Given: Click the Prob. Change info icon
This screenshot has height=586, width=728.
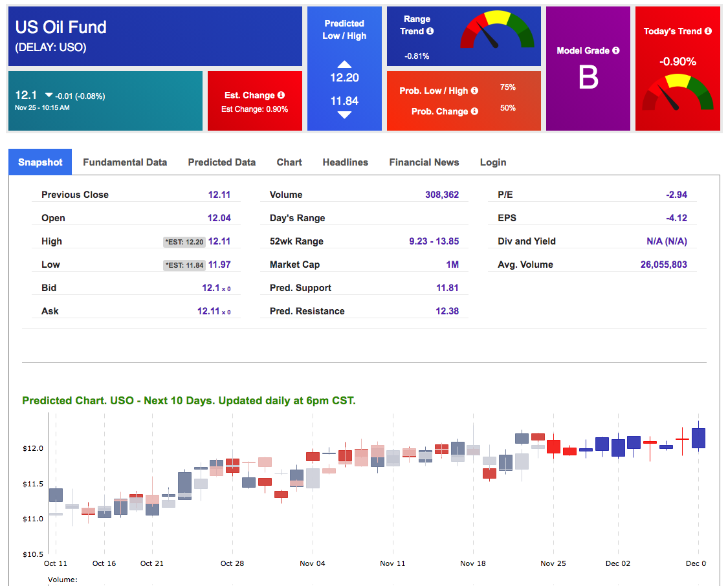Looking at the screenshot, I should 474,111.
